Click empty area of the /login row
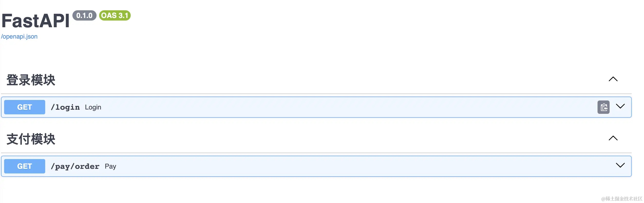 [334, 107]
